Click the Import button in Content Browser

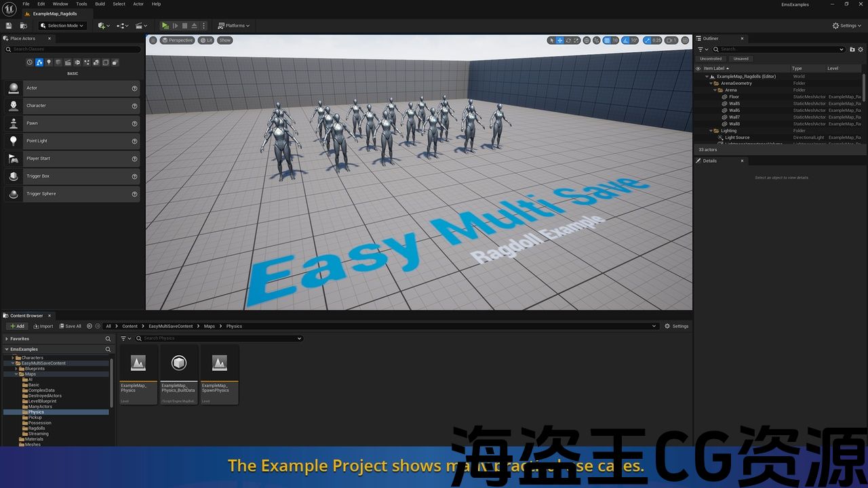[x=43, y=326]
